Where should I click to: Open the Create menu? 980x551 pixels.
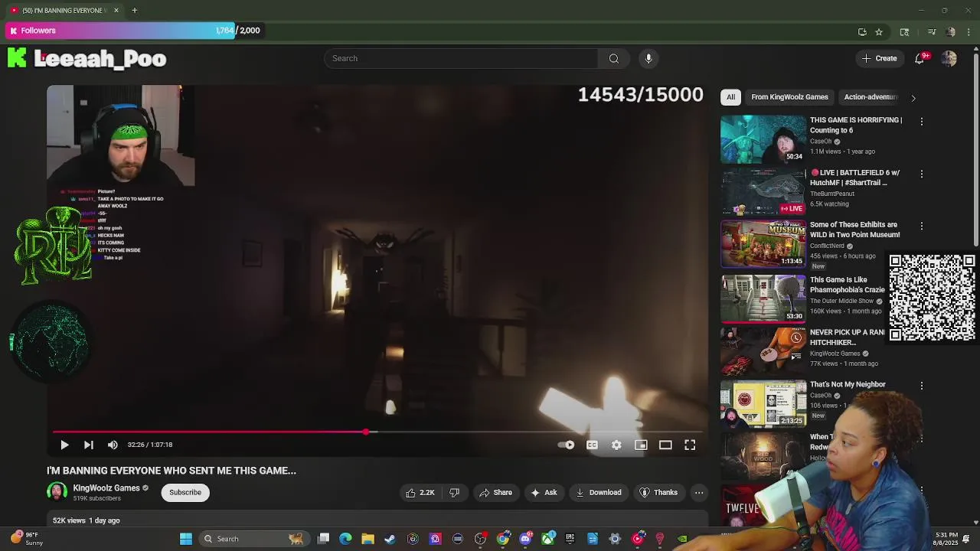coord(879,58)
